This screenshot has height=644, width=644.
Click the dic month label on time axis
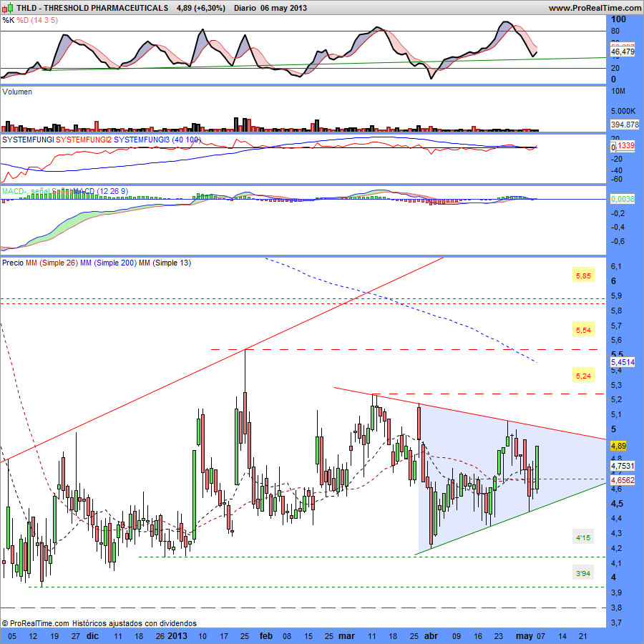(x=92, y=636)
